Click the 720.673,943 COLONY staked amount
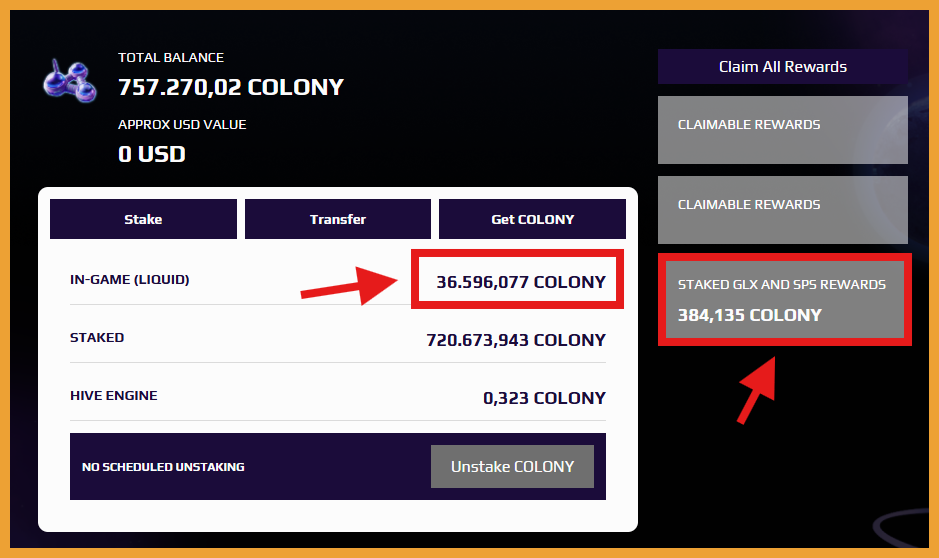 [515, 340]
